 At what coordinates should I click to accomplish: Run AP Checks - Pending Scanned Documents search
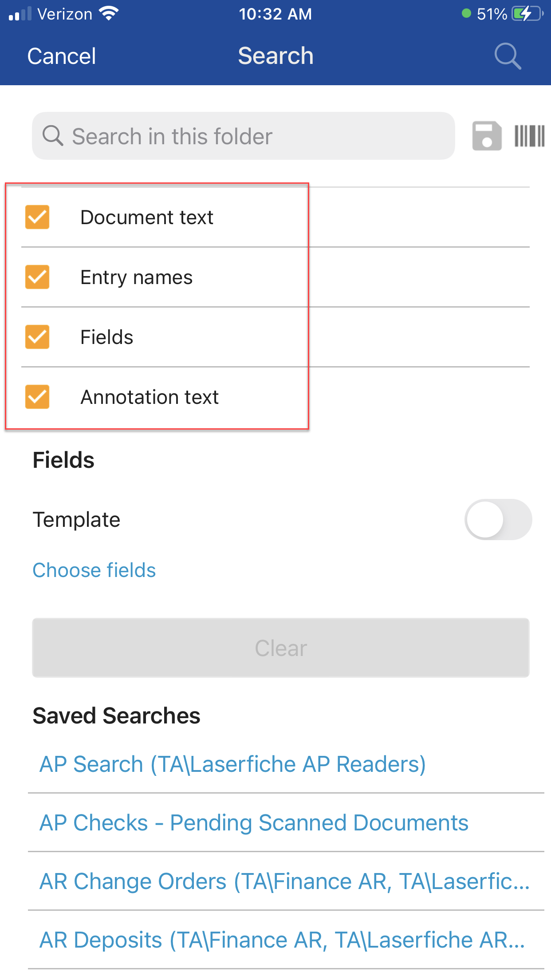(x=254, y=823)
